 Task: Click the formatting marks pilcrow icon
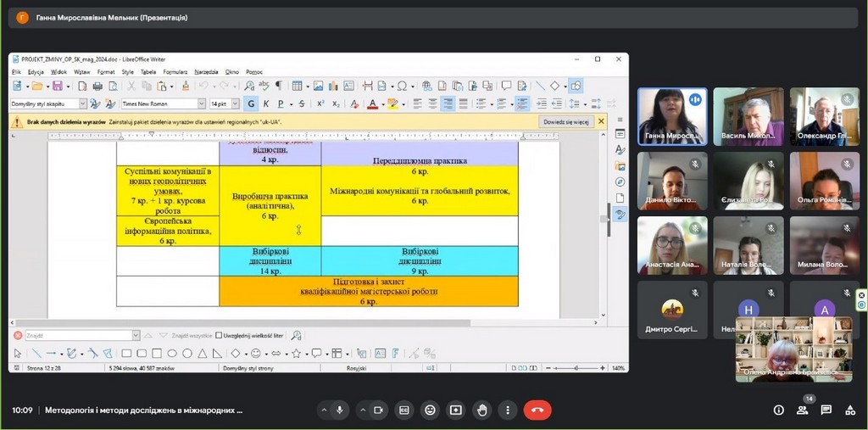278,86
